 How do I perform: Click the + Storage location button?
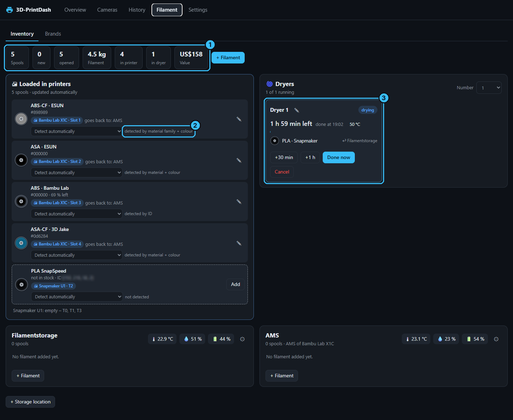pyautogui.click(x=30, y=402)
